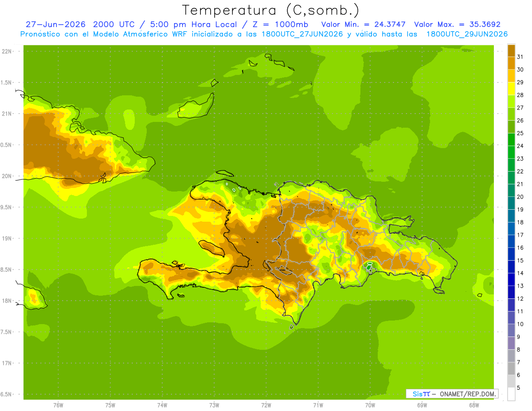Click the '75W' longitude label
Screen dimensions: 532x411
(110, 405)
